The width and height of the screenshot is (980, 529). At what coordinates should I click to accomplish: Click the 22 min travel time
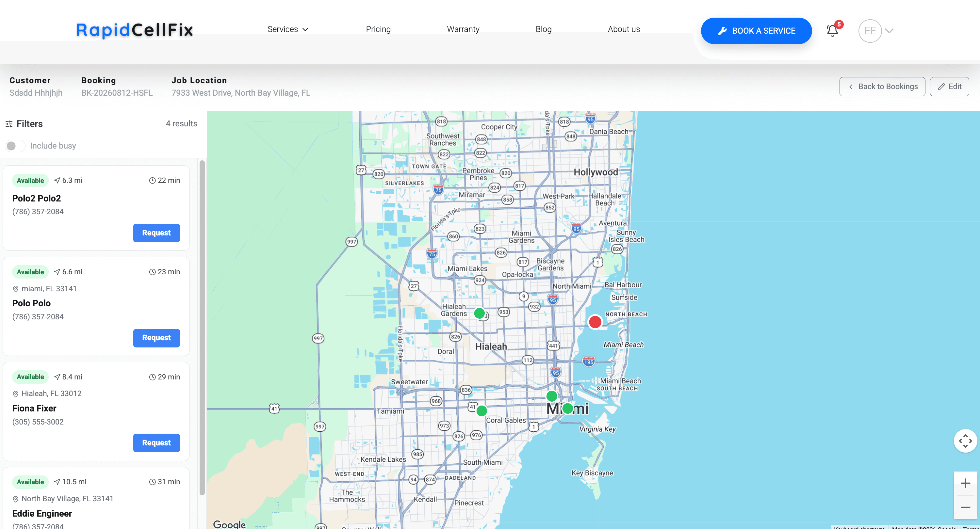click(x=164, y=180)
